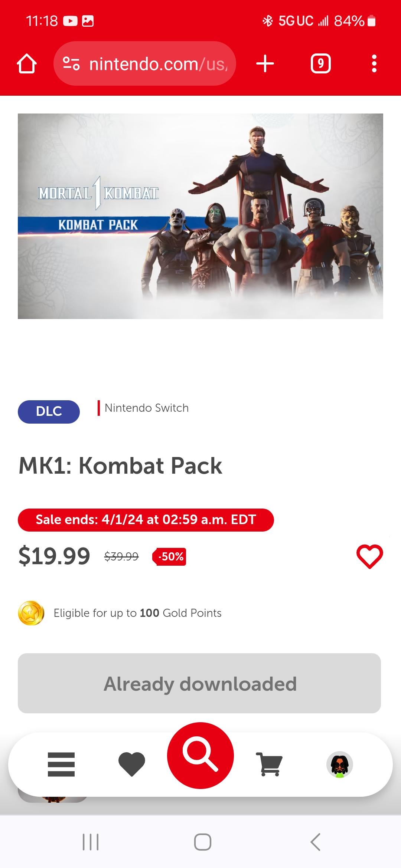This screenshot has height=868, width=401.
Task: Open the tab switcher showing 9 tabs
Action: 320,64
